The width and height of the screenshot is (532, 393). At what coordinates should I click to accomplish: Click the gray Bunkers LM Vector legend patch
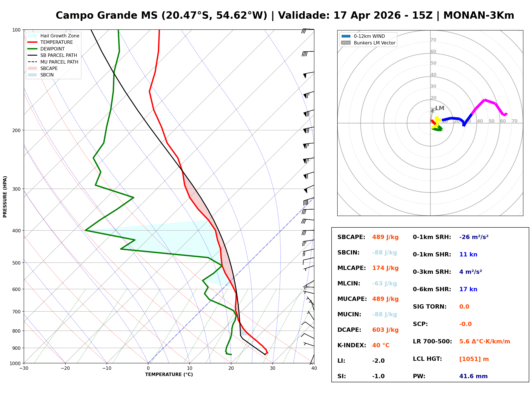click(x=346, y=43)
